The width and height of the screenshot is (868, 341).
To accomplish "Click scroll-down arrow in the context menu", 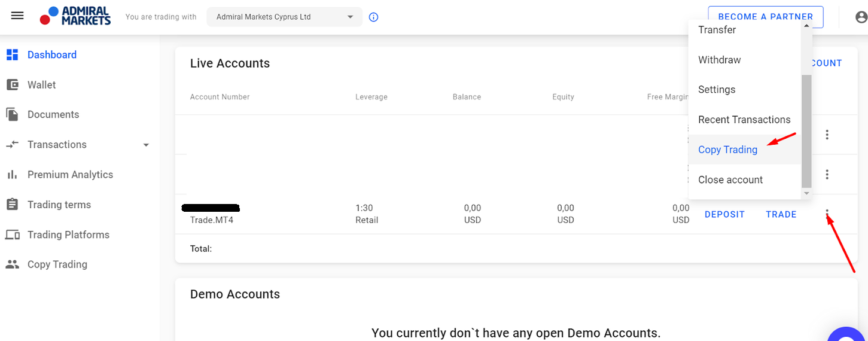I will pyautogui.click(x=806, y=193).
